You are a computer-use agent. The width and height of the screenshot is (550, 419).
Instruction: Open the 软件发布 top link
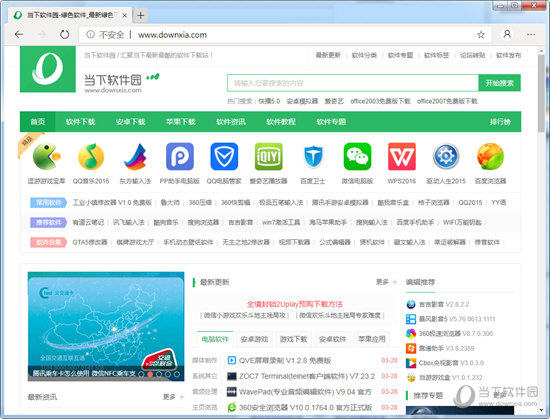(x=509, y=55)
